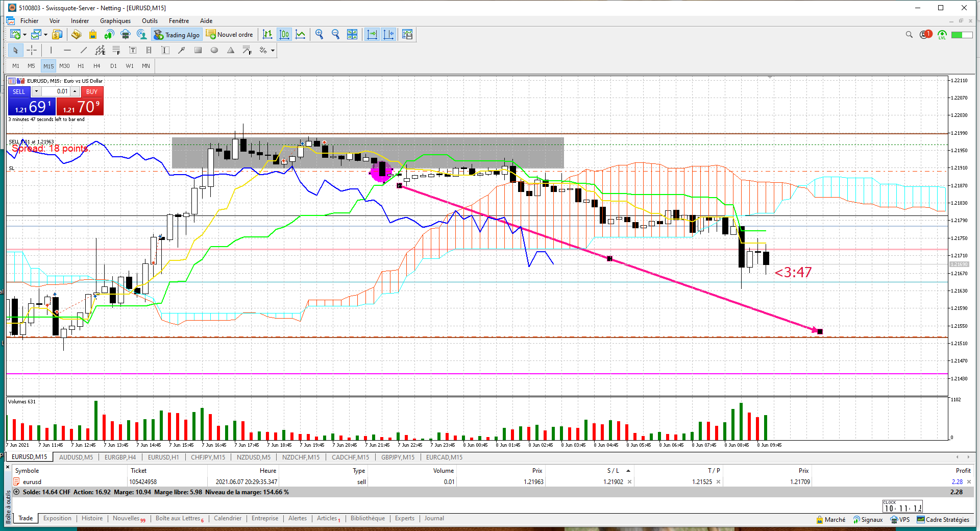Click the Nouvel ordre button
980x531 pixels.
click(230, 35)
